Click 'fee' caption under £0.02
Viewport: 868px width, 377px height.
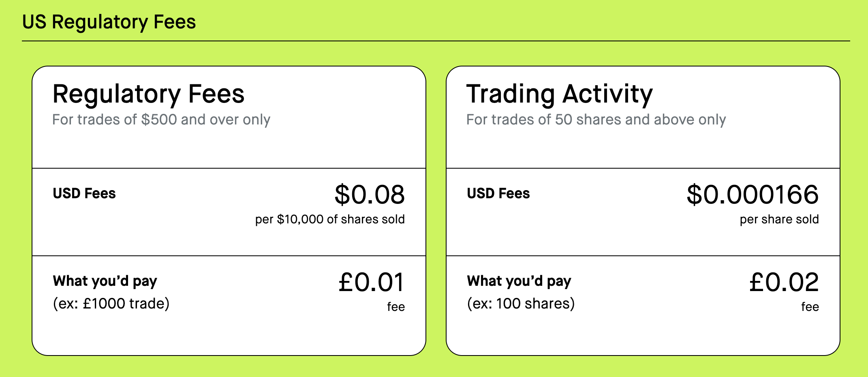pyautogui.click(x=810, y=307)
